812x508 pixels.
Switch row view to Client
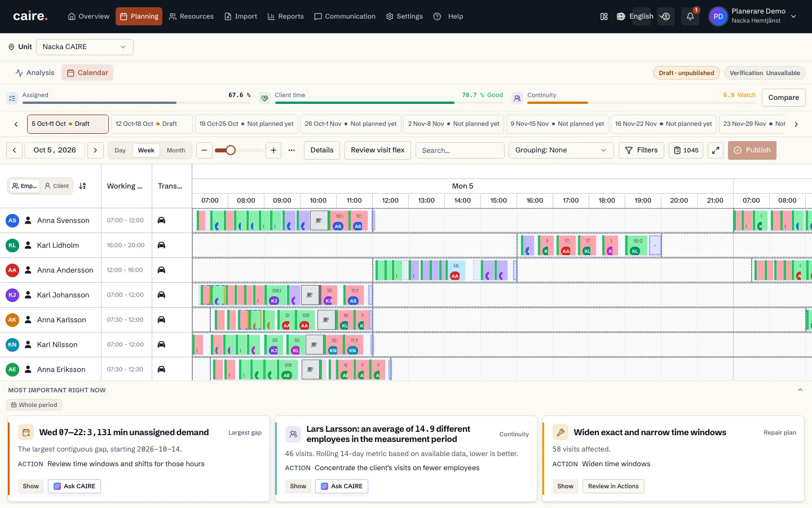56,186
